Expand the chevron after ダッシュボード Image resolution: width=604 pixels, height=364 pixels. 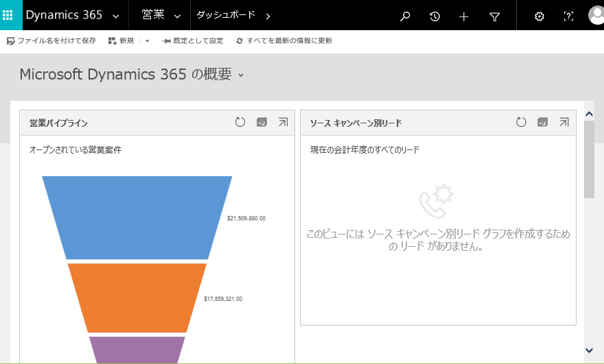[268, 16]
